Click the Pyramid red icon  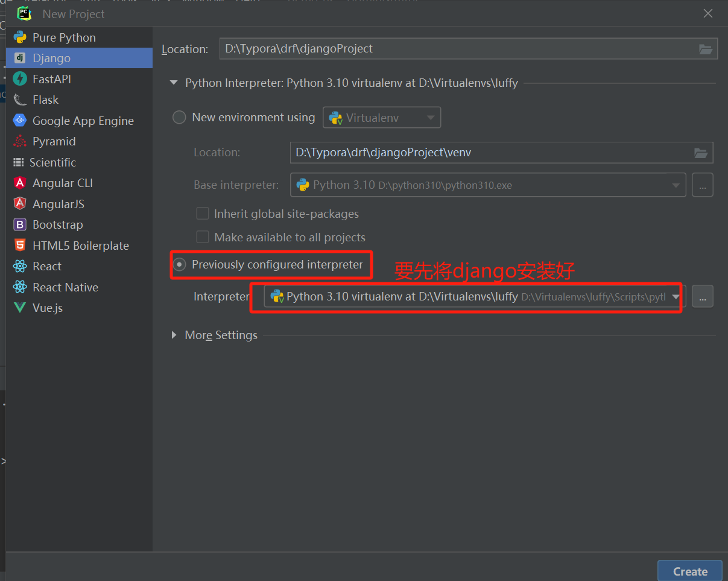point(20,141)
